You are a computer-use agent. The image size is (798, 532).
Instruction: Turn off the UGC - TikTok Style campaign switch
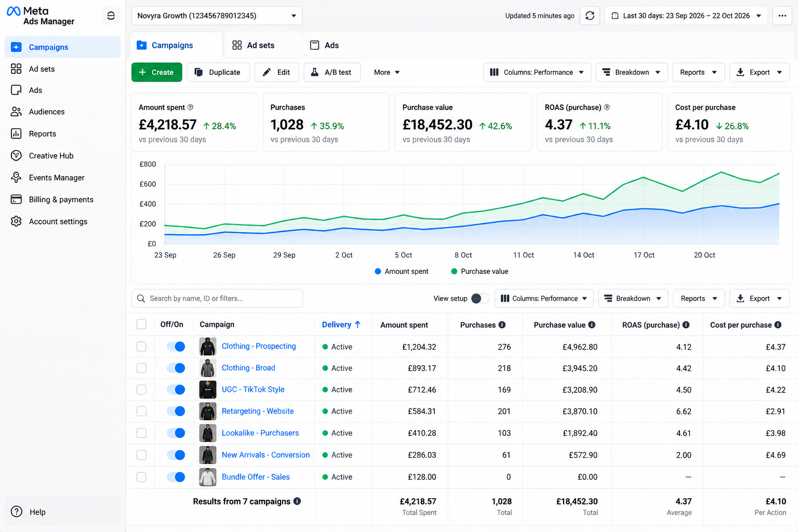click(x=176, y=390)
